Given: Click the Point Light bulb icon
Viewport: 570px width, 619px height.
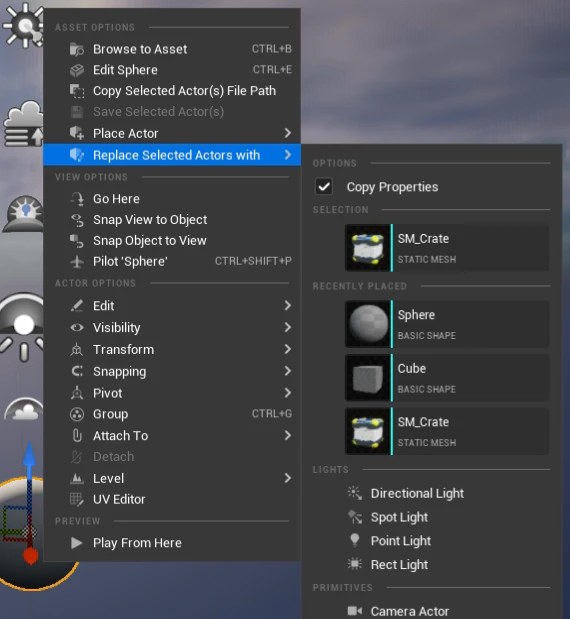Looking at the screenshot, I should tap(354, 540).
